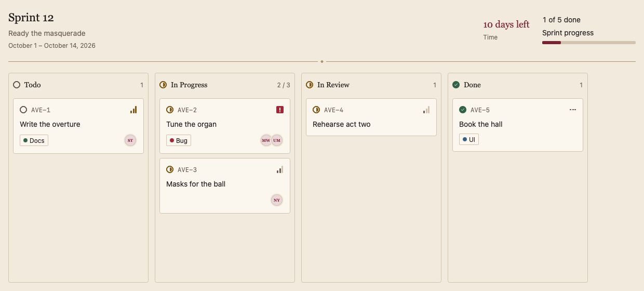Screen dimensions: 644x291
Task: Open priority bars icon on AVE-1
Action: tap(133, 110)
